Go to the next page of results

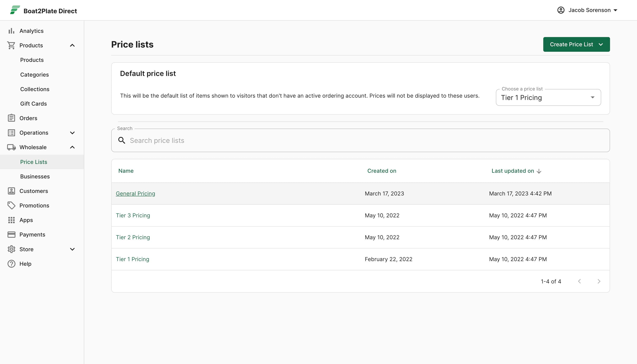coord(599,281)
